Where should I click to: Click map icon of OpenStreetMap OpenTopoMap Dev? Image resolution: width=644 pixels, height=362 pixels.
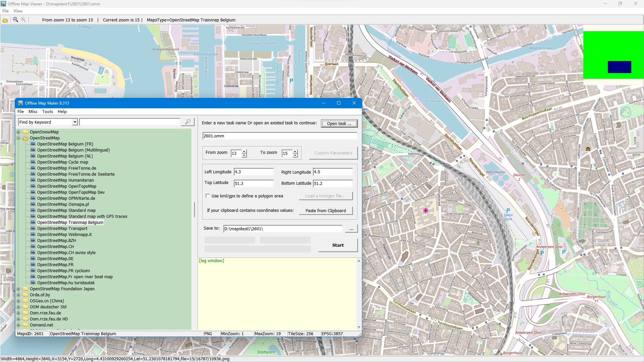[x=33, y=192]
